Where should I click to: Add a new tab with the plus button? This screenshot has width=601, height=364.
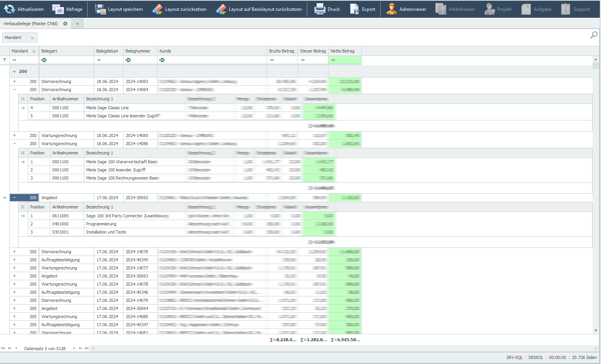pyautogui.click(x=77, y=24)
